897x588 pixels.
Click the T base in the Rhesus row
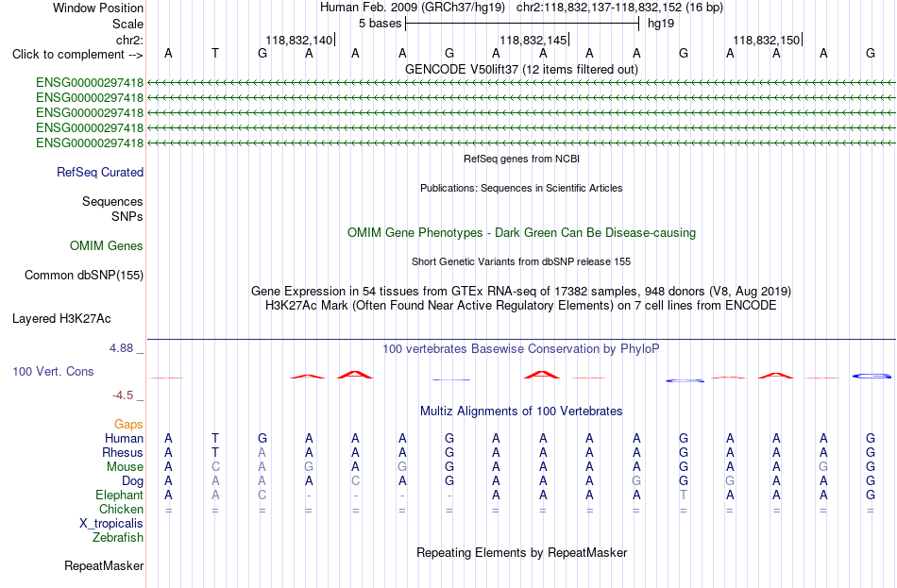tap(215, 452)
